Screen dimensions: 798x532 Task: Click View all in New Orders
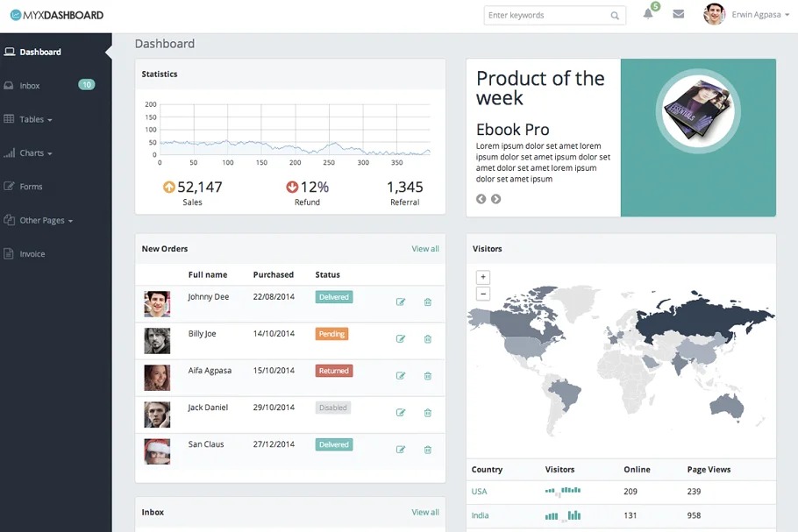pyautogui.click(x=425, y=249)
